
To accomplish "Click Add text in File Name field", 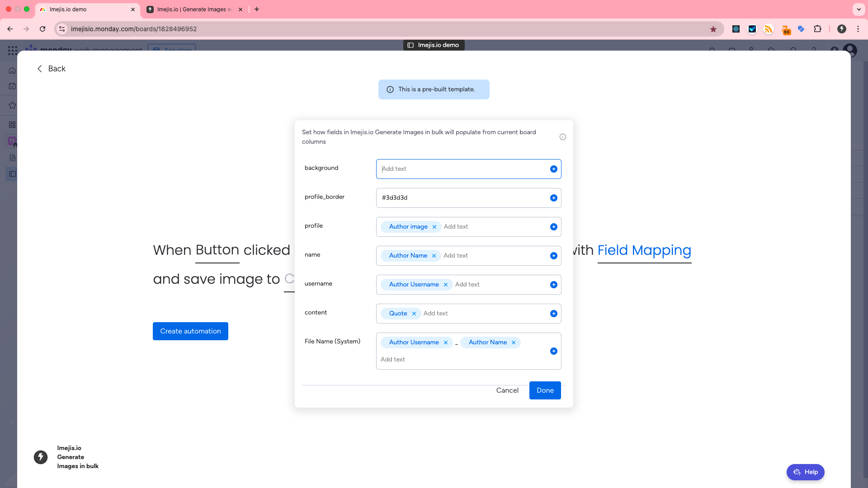I will 393,360.
